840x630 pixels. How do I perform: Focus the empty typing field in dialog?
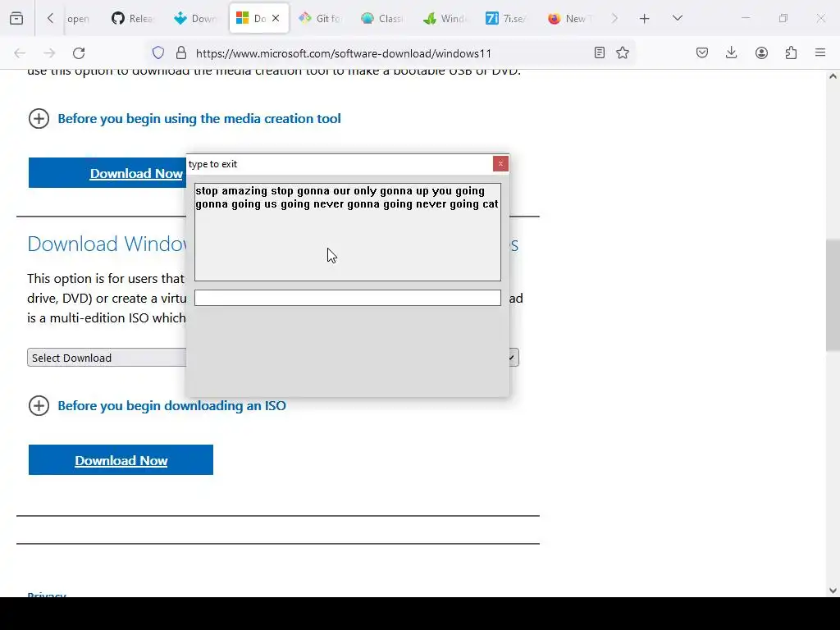tap(348, 298)
